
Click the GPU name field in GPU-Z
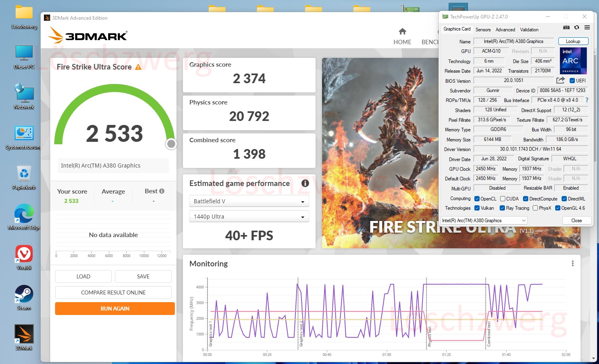pos(513,41)
